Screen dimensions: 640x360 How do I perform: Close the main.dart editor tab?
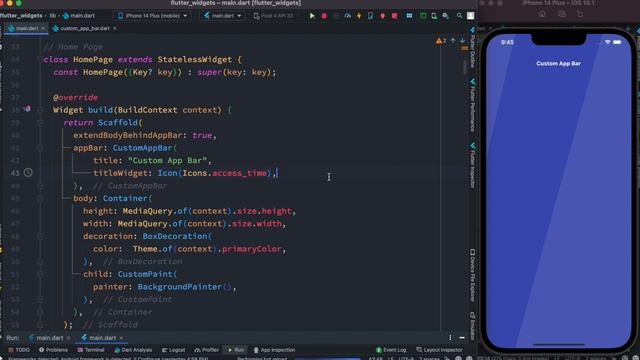[x=43, y=28]
